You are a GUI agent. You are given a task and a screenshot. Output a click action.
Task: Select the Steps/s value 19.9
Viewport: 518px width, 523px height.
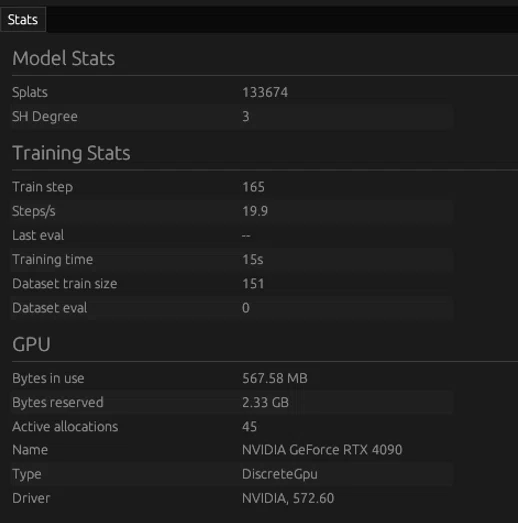tap(255, 211)
